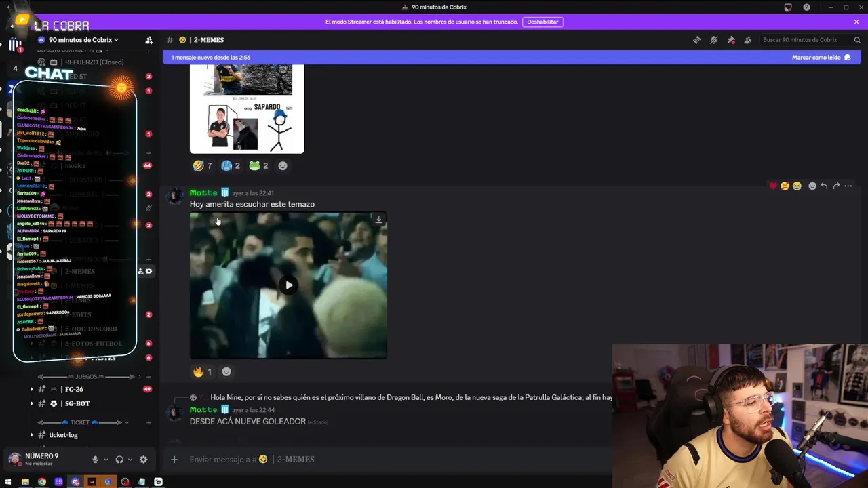The height and width of the screenshot is (488, 868).
Task: Add reaction to the SAPARDO meme image
Action: point(283,165)
